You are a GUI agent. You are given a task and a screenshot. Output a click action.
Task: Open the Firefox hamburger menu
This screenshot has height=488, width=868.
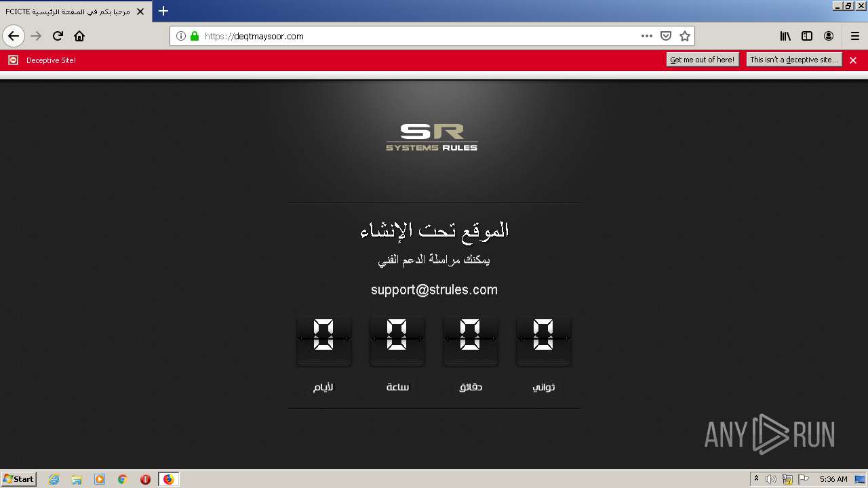click(855, 36)
